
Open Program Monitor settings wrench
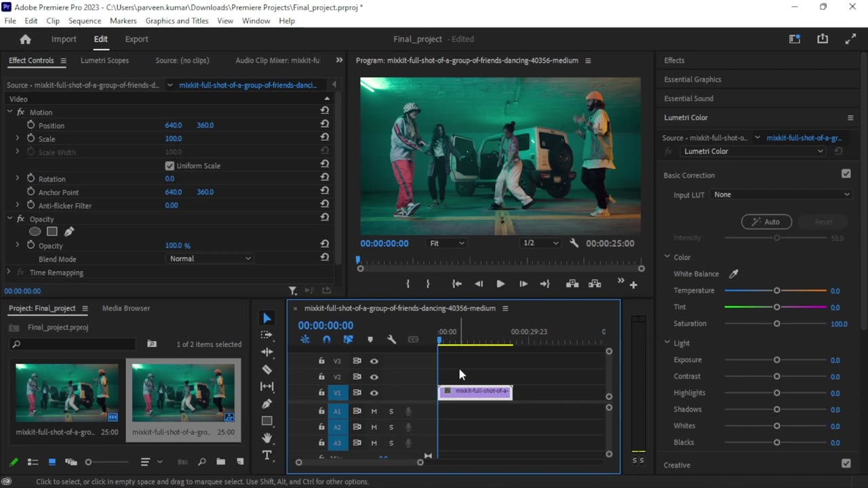point(574,243)
